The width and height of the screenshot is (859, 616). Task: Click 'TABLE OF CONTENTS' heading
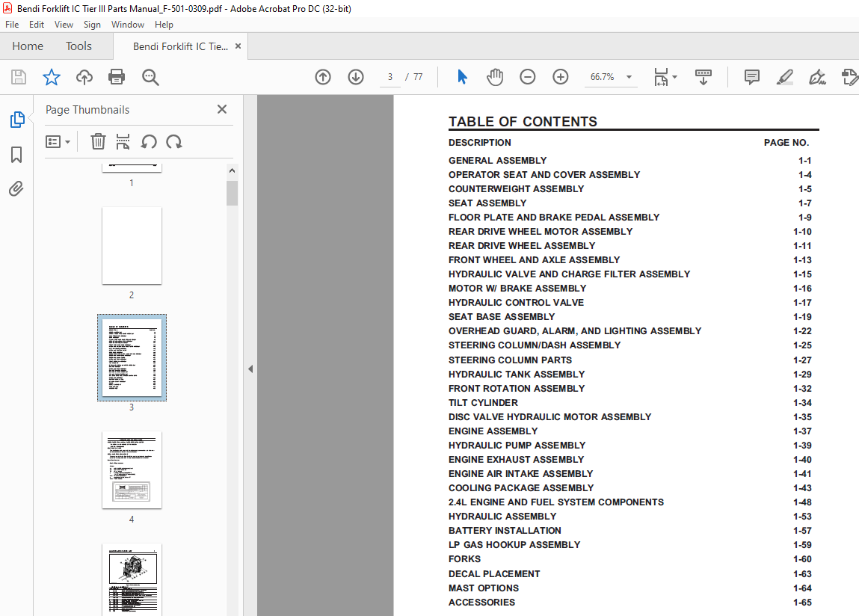(x=523, y=122)
